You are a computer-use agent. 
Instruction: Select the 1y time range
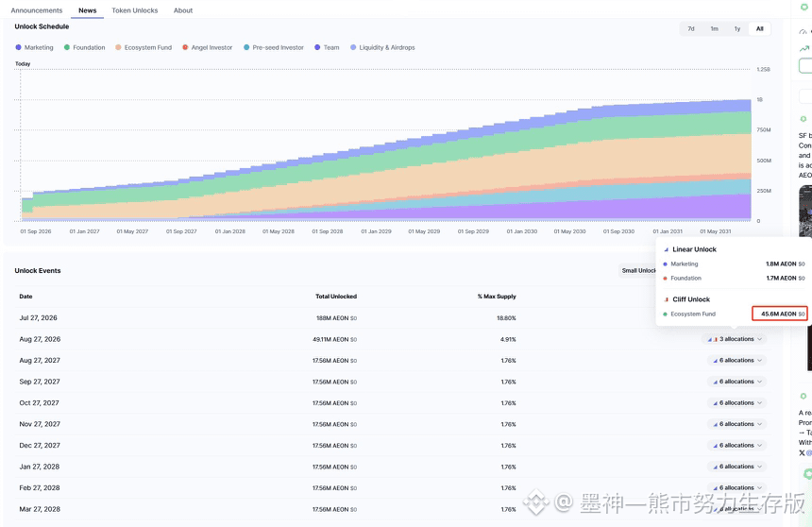click(x=736, y=29)
